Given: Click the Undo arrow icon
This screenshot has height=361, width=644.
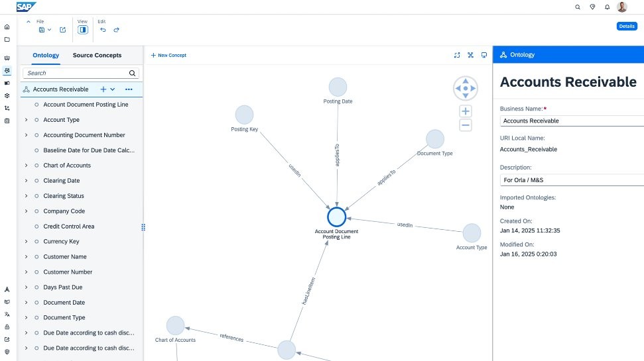Looking at the screenshot, I should [103, 30].
